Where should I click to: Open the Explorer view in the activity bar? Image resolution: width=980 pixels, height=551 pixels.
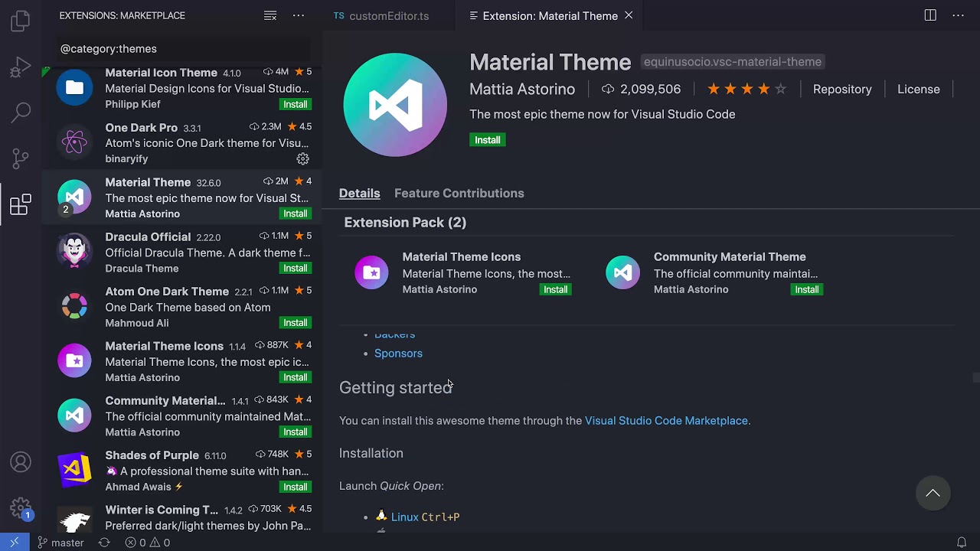tap(21, 21)
